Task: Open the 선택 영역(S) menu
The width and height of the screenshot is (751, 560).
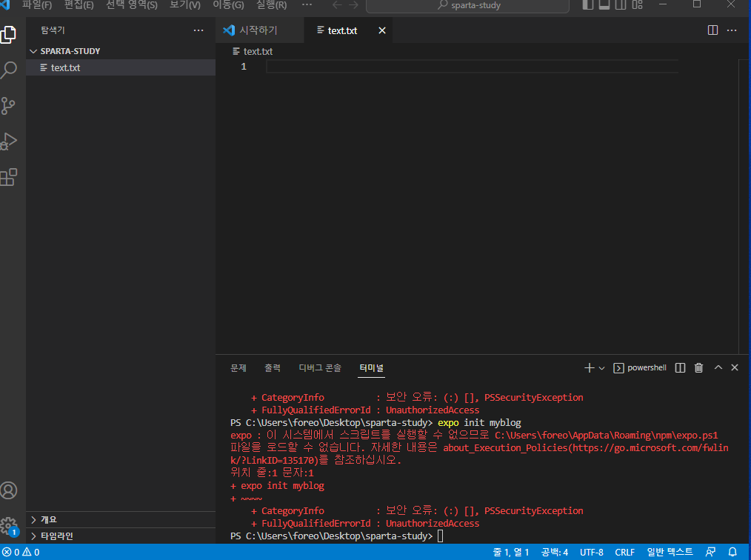Action: point(132,5)
